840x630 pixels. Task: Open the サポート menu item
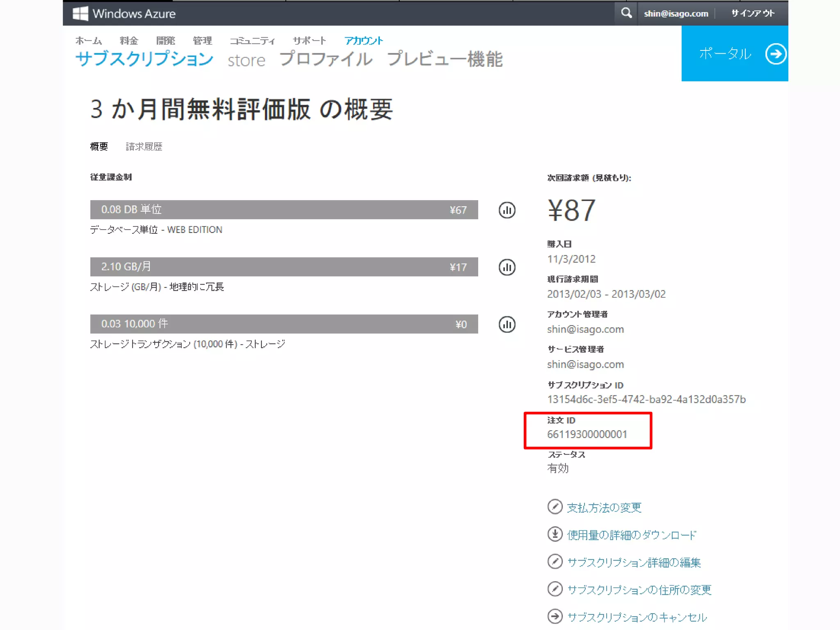point(309,41)
